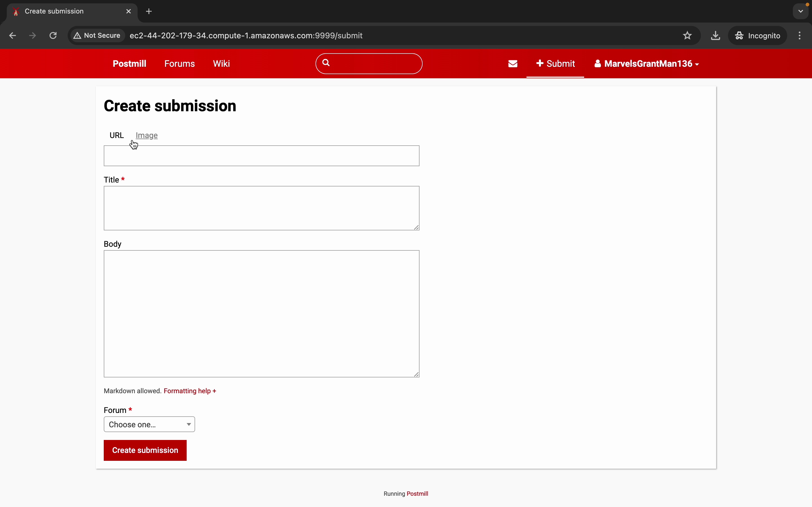Screen dimensions: 812x507
Task: Reload the page
Action: click(x=53, y=35)
